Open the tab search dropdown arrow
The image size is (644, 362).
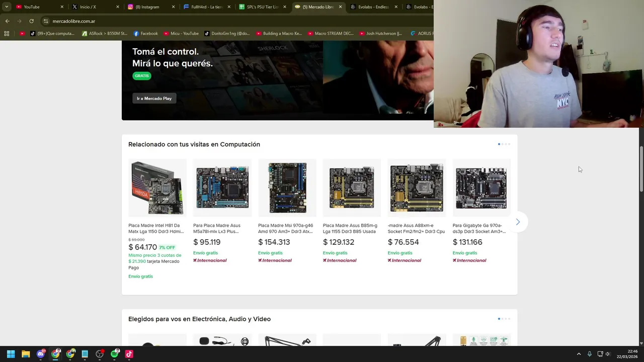pyautogui.click(x=7, y=7)
